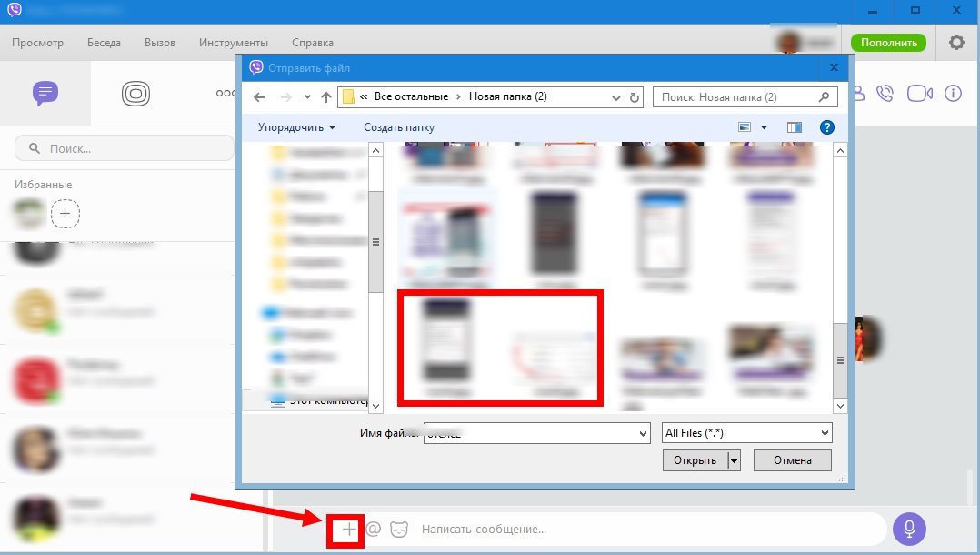Click the file name text field
The height and width of the screenshot is (555, 980).
531,433
